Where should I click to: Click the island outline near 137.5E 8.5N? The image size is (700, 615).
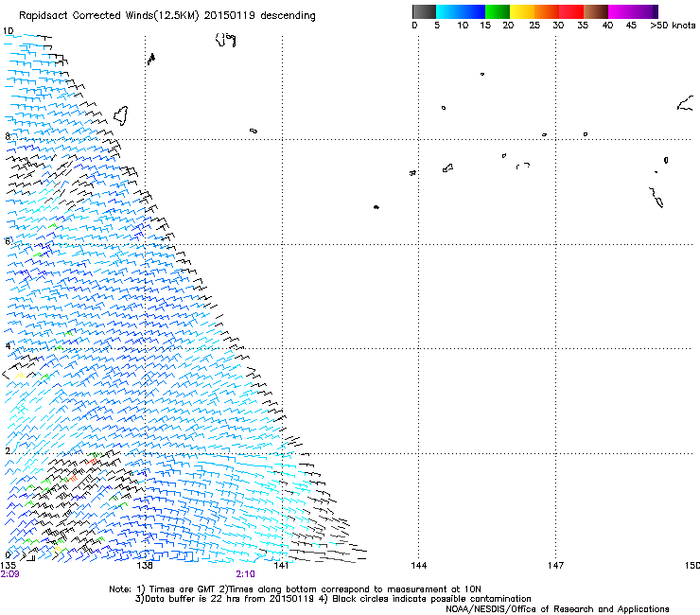coord(121,115)
